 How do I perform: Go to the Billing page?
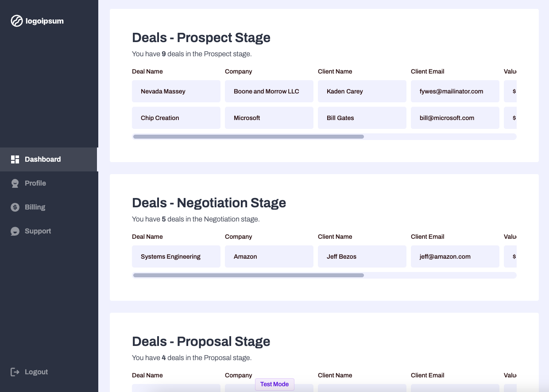(x=35, y=207)
